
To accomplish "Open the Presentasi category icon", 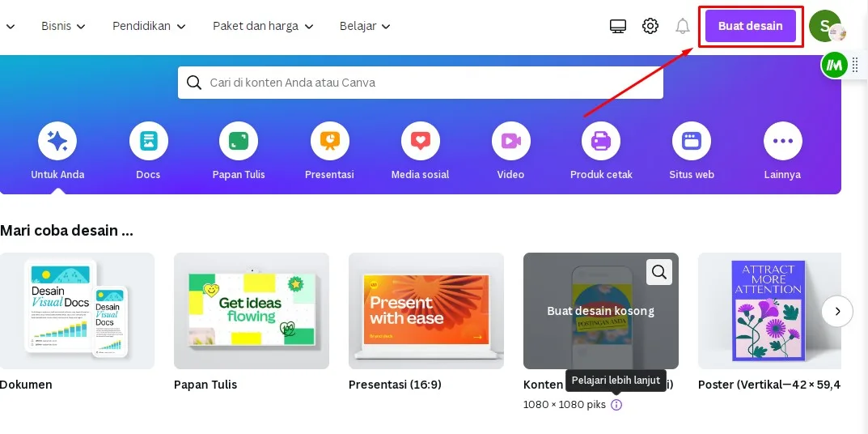I will pos(329,141).
